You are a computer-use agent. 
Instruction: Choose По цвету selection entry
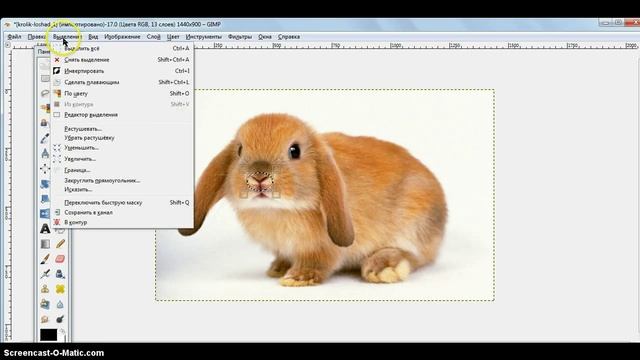click(x=122, y=93)
